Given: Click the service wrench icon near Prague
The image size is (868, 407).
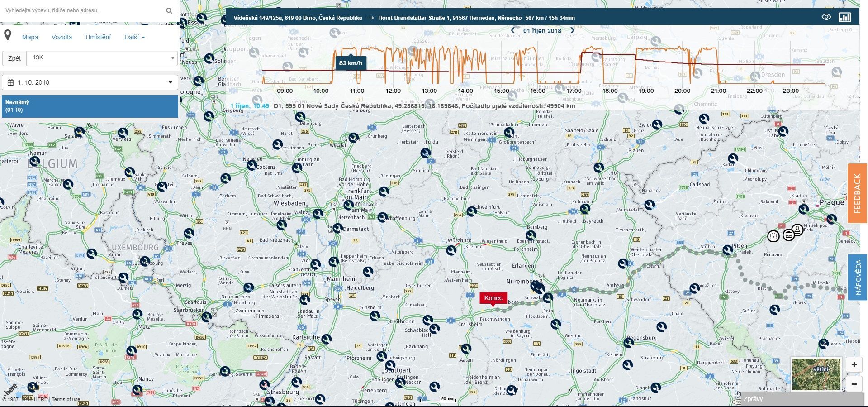Looking at the screenshot, I should point(804,209).
